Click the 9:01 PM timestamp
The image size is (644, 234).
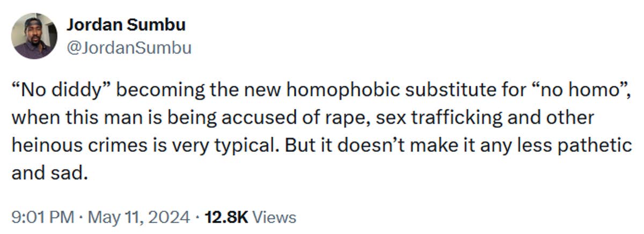point(42,217)
